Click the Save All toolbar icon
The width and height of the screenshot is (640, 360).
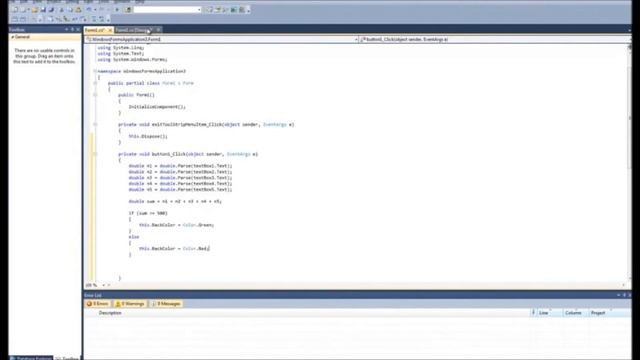[51, 10]
